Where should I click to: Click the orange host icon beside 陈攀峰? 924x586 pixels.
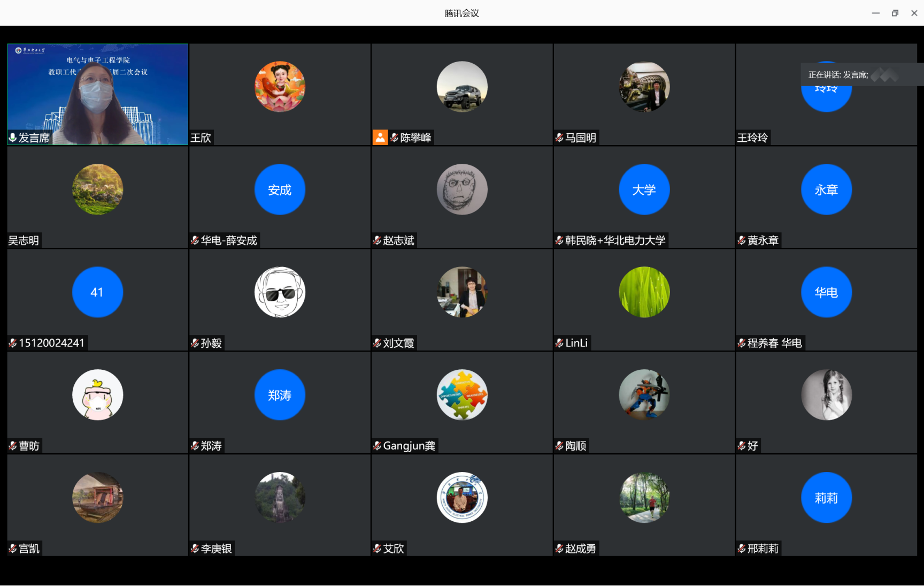[380, 138]
